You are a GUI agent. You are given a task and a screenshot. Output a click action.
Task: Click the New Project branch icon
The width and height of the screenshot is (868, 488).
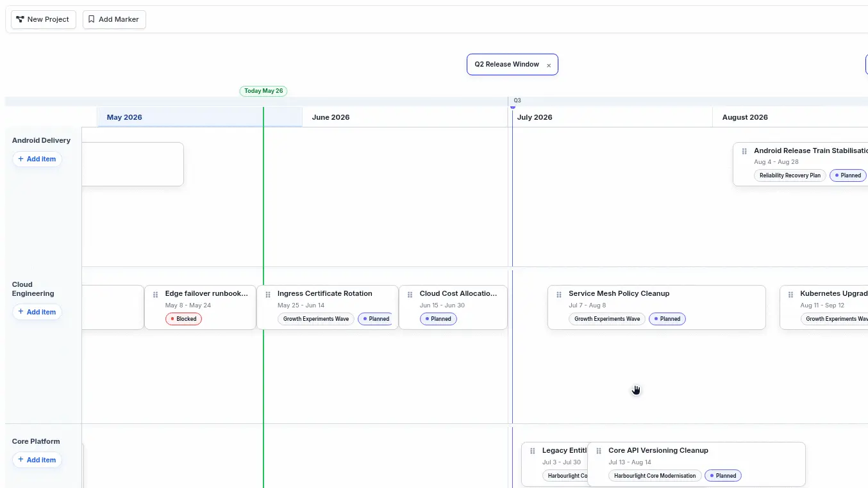click(21, 19)
